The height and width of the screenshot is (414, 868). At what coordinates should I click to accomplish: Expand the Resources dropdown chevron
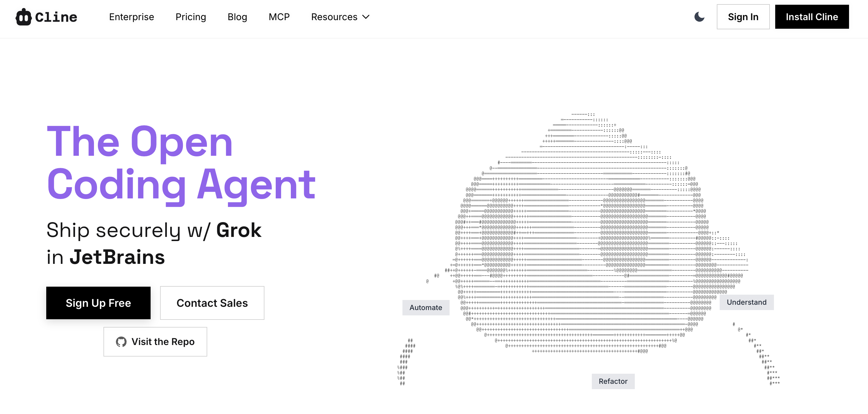click(366, 17)
